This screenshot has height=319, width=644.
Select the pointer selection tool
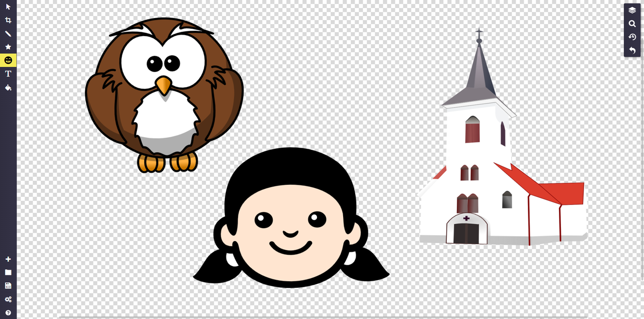point(8,7)
